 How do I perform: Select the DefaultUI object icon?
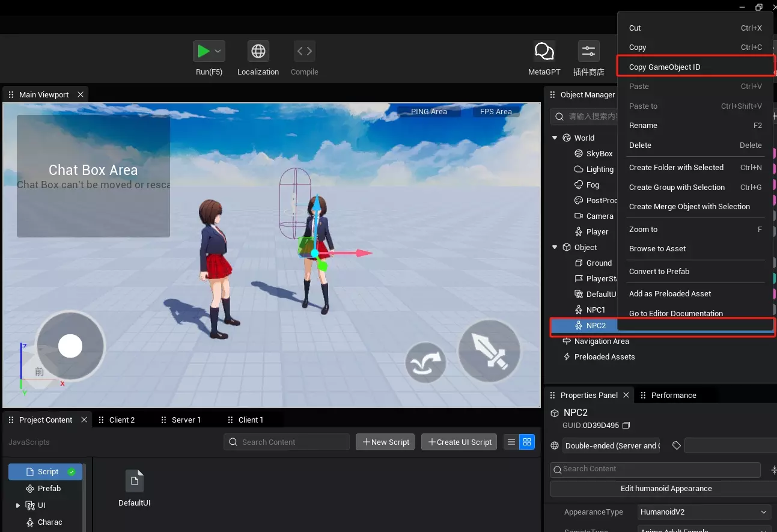[x=579, y=294]
